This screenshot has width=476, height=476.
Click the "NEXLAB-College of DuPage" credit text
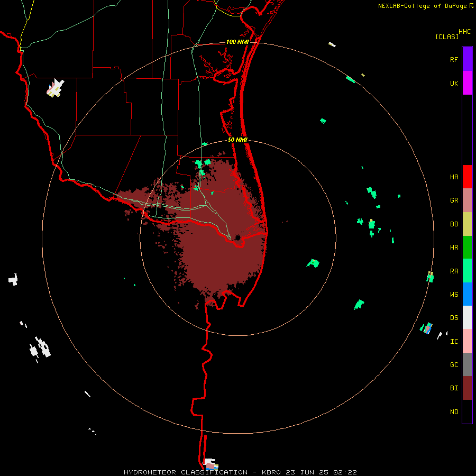click(422, 6)
